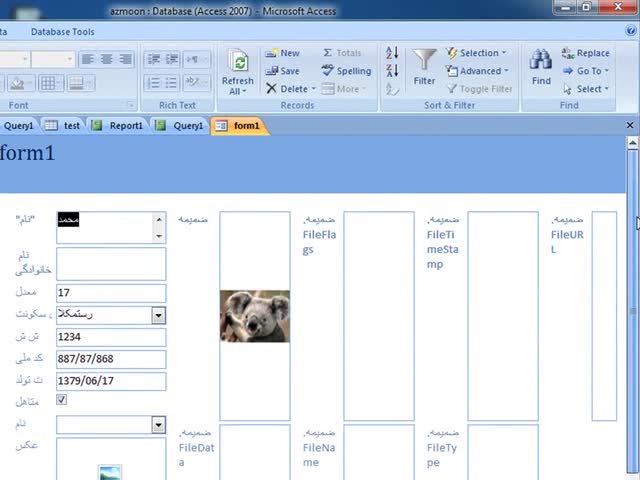This screenshot has width=640, height=480.
Task: Open the سکونت combo box dropdown
Action: [x=158, y=316]
